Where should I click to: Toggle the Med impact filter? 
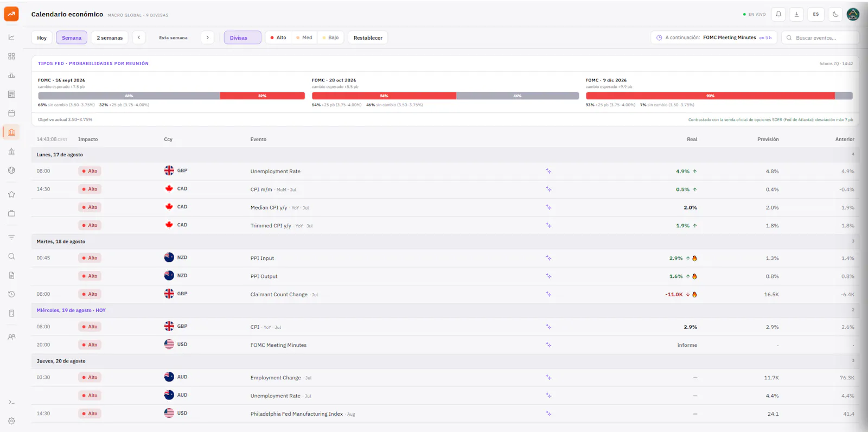tap(304, 37)
